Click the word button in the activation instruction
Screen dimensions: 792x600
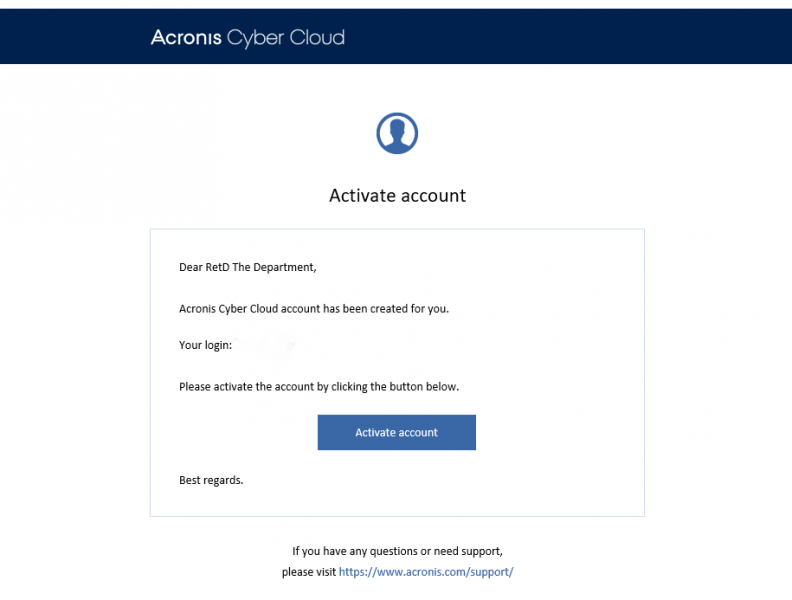(406, 387)
